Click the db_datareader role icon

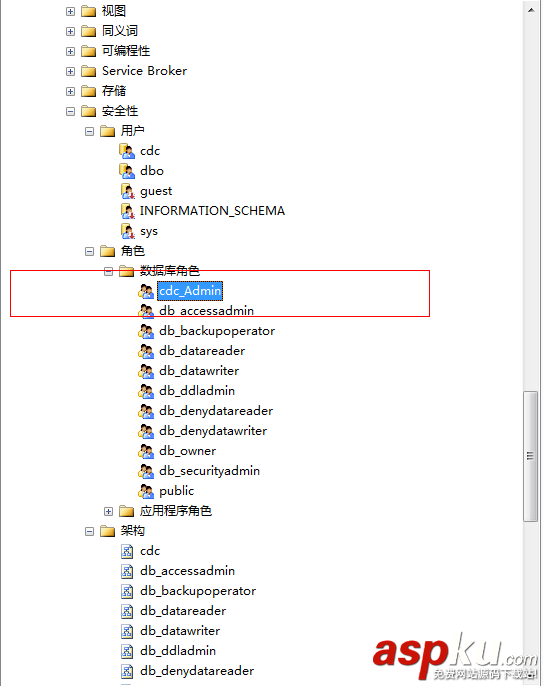(x=146, y=351)
